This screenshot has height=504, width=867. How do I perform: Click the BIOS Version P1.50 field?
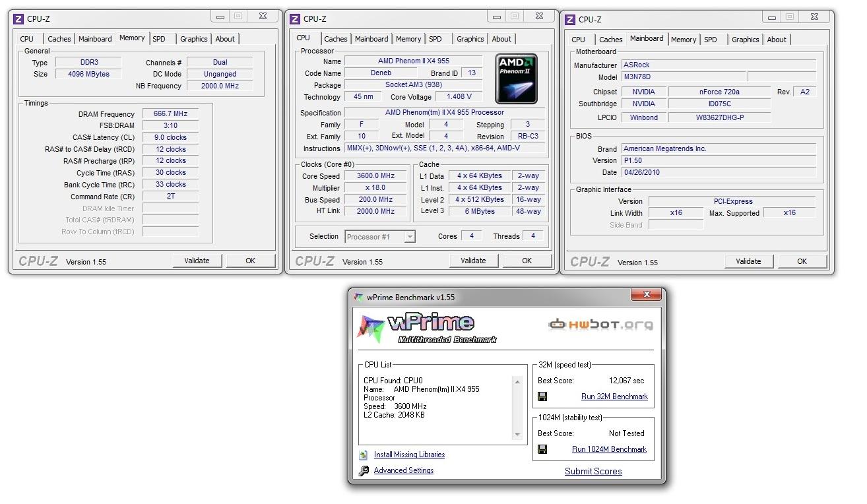coord(719,160)
